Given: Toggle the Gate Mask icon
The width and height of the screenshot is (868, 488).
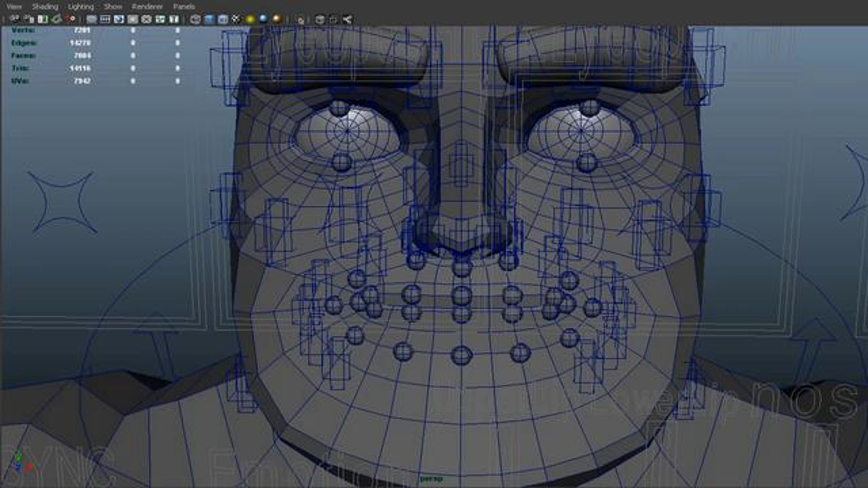Looking at the screenshot, I should click(x=132, y=19).
